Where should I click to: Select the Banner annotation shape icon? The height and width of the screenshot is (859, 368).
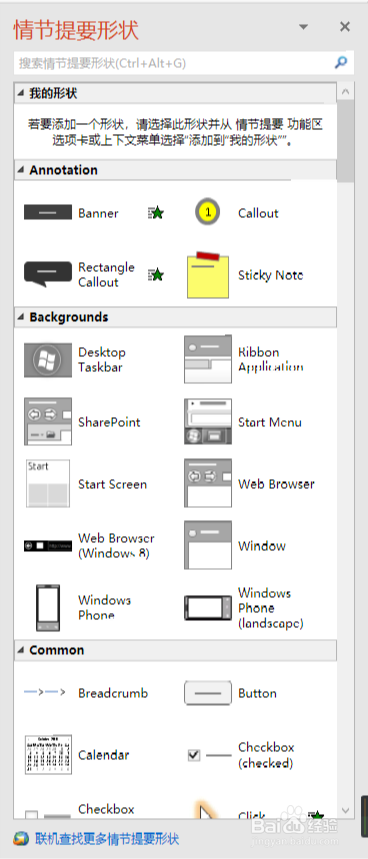(x=48, y=213)
